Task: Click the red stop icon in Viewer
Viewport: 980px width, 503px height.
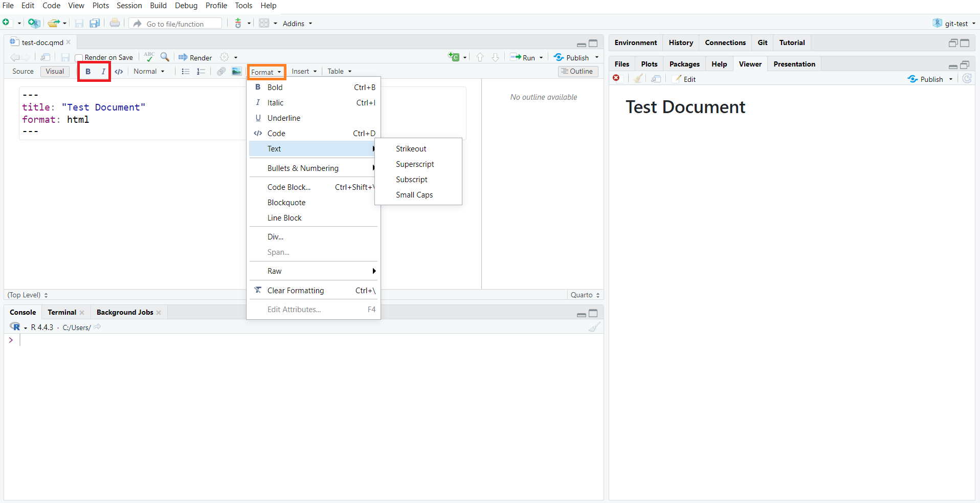Action: (x=616, y=78)
